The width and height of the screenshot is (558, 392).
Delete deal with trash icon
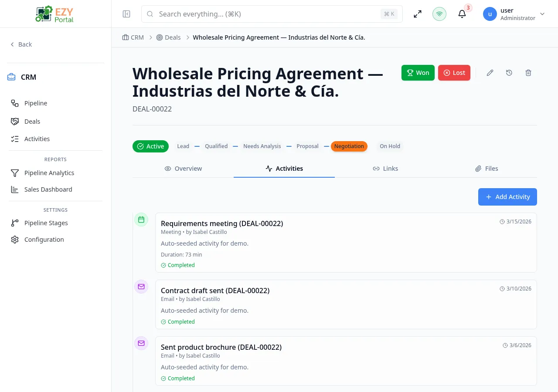click(528, 73)
